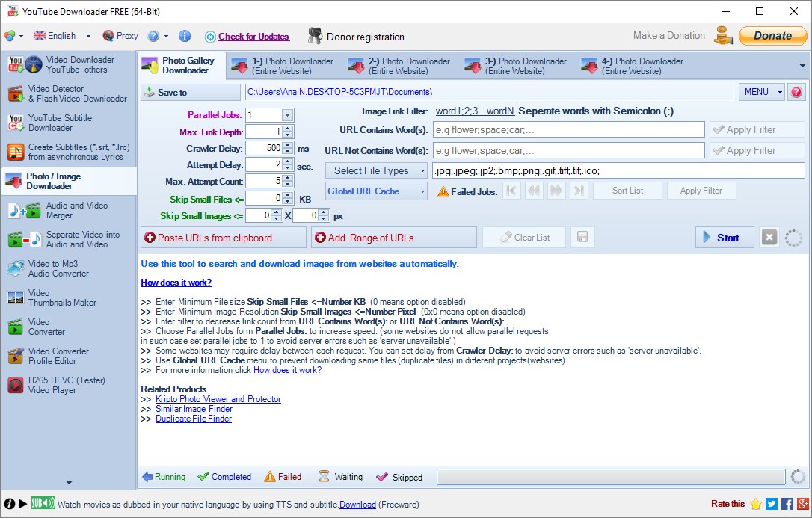This screenshot has height=518, width=812.
Task: Open Create Subtitles from asynchronous Lyrics
Action: point(68,152)
